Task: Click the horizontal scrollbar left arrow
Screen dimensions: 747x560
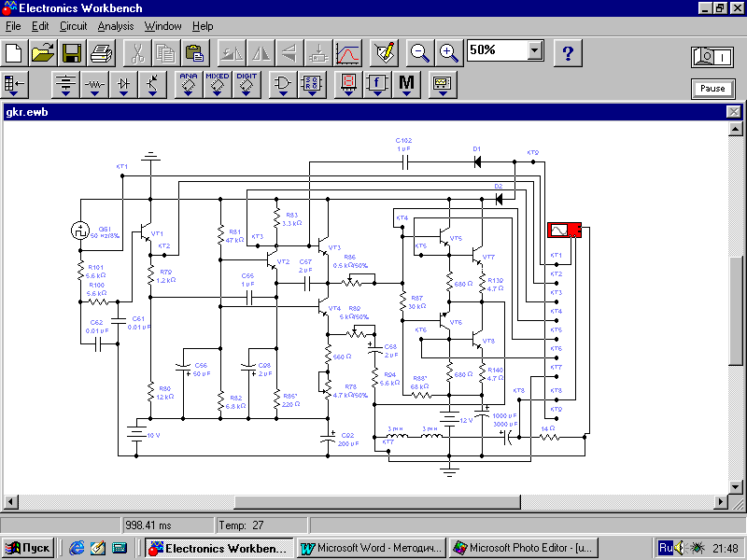Action: point(11,501)
